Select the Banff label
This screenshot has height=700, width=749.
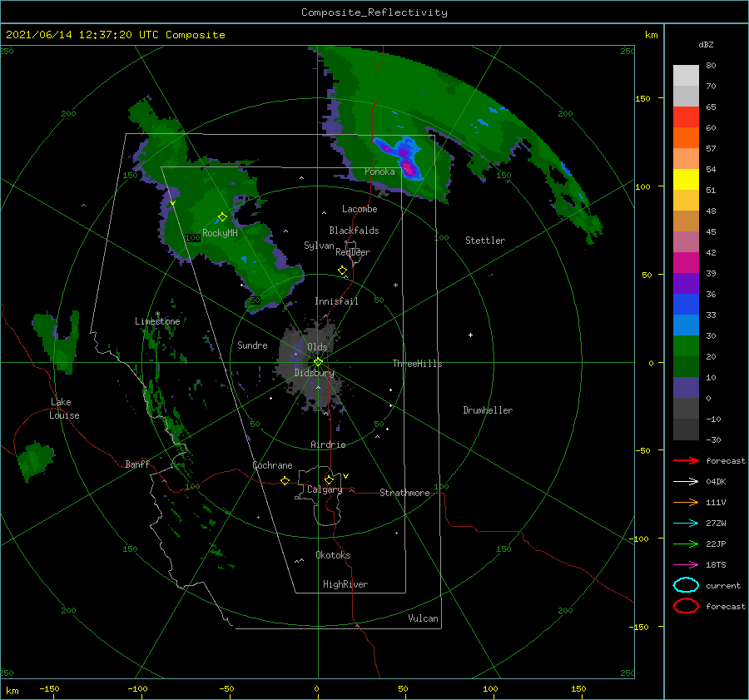(x=137, y=464)
